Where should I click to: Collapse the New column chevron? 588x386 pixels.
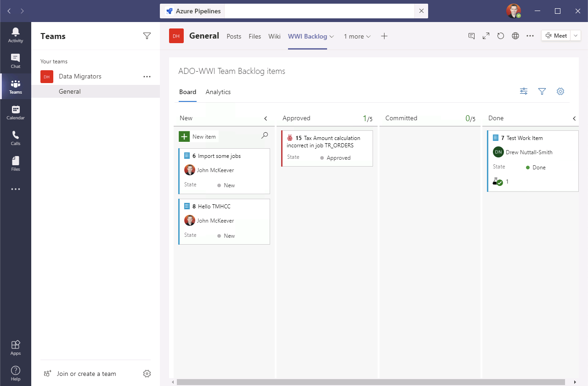click(x=266, y=118)
